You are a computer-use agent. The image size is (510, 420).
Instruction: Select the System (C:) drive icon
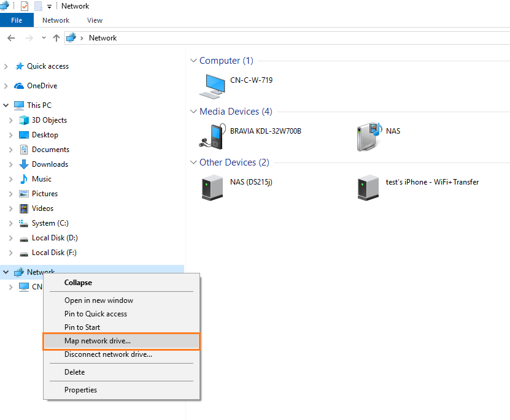point(23,223)
